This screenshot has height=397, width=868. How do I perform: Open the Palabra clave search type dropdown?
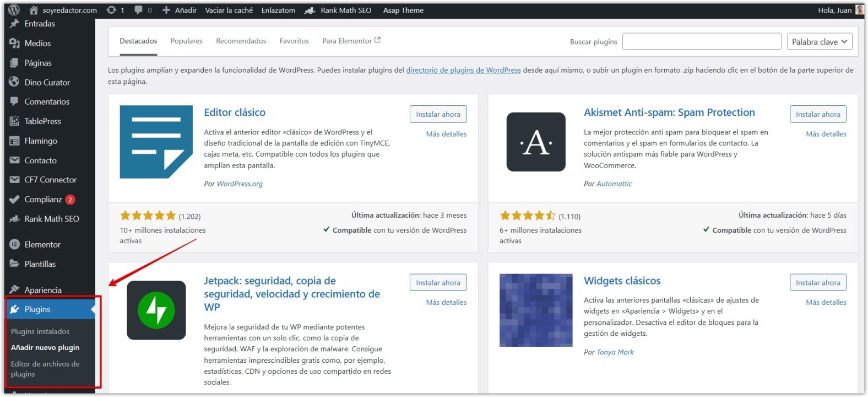pyautogui.click(x=819, y=41)
